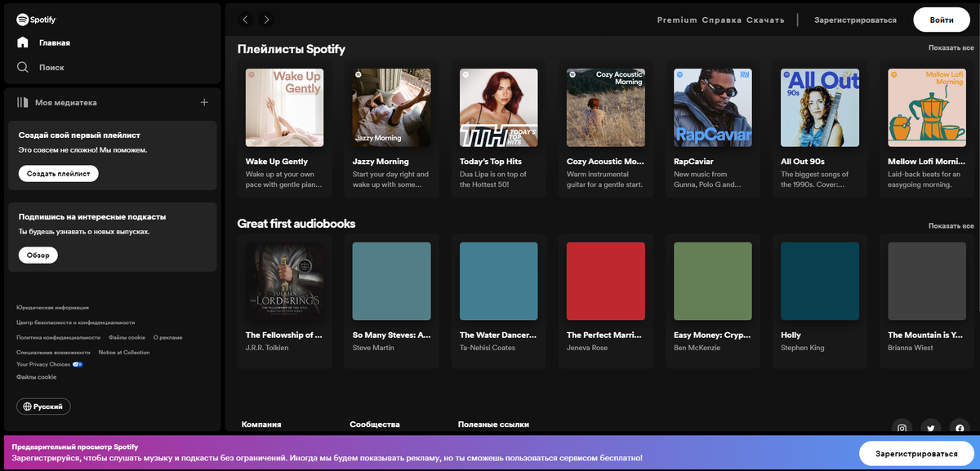Click the Jeneva Rose author text
The width and height of the screenshot is (980, 471).
(589, 348)
